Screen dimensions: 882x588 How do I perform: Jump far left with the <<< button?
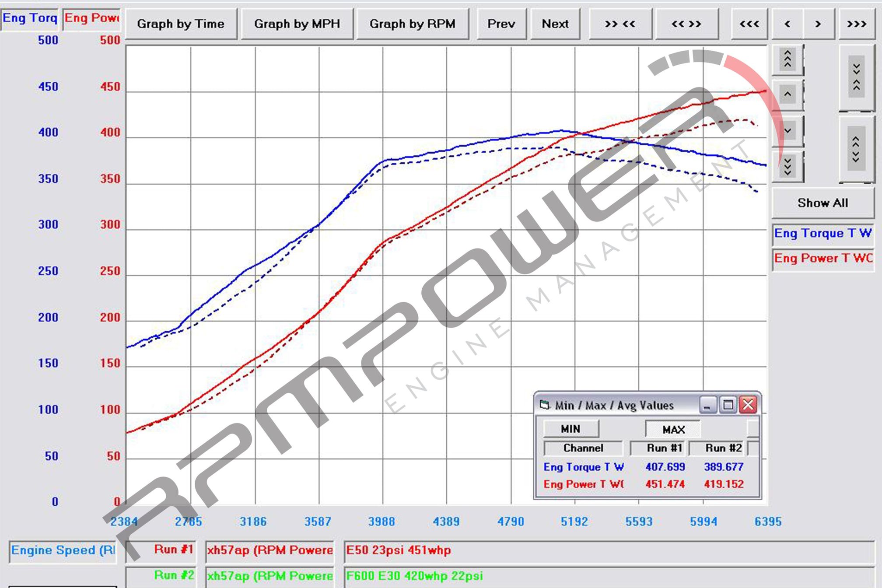coord(749,24)
